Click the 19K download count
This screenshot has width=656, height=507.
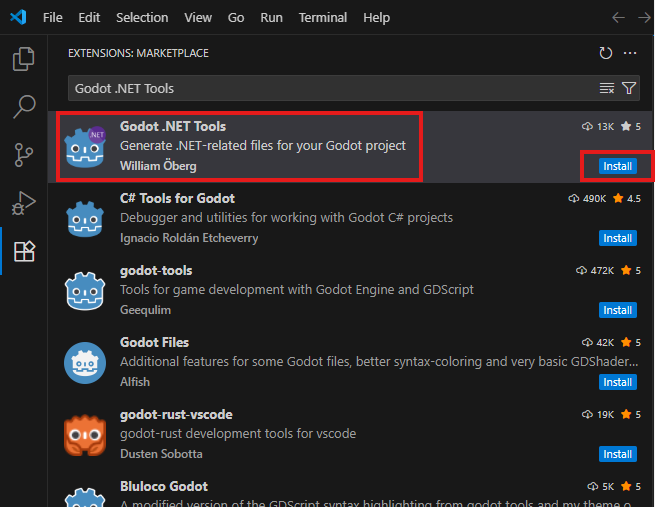pos(598,414)
